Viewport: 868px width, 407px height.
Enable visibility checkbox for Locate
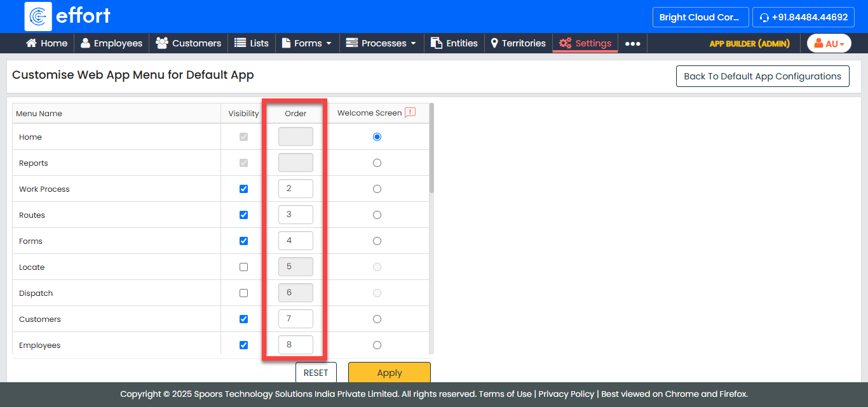click(x=243, y=267)
